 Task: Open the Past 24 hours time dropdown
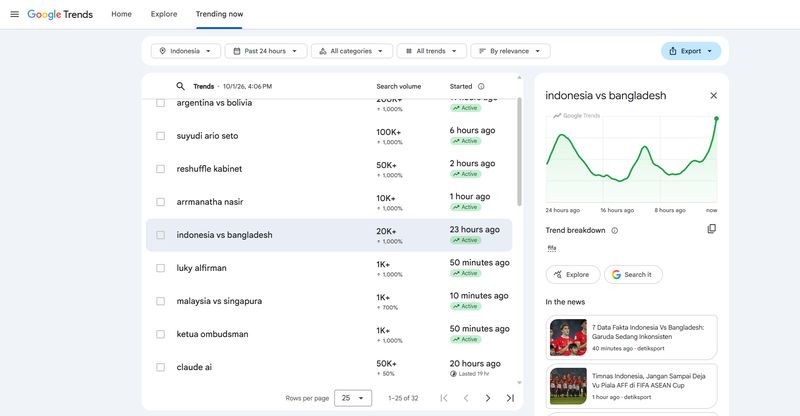266,51
